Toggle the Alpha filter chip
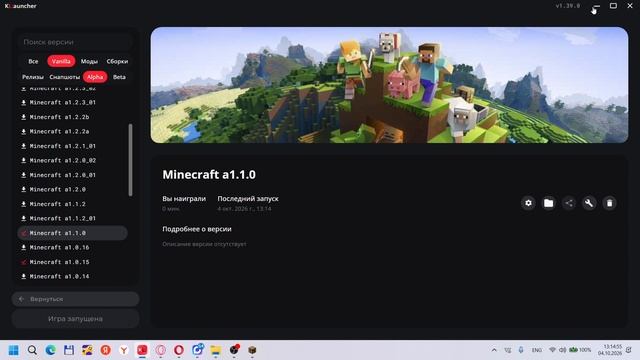The image size is (640, 360). [95, 77]
